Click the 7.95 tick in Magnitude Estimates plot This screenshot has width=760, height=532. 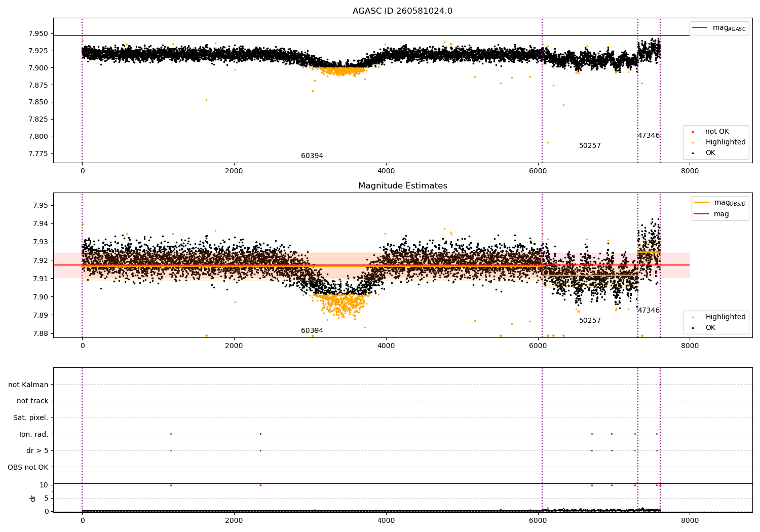[x=40, y=206]
